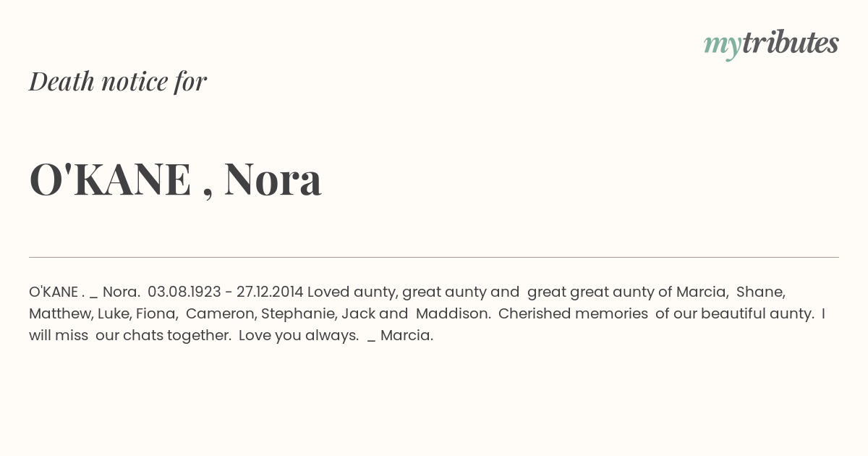Click the name "Fiona," in the notice
Viewport: 868px width, 456px height.
coord(155,313)
